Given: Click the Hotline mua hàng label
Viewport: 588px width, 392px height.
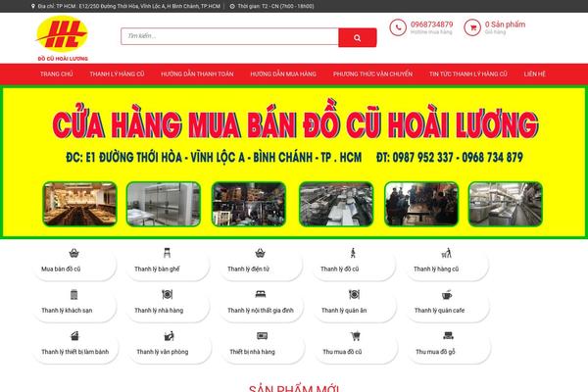Looking at the screenshot, I should pos(431,32).
